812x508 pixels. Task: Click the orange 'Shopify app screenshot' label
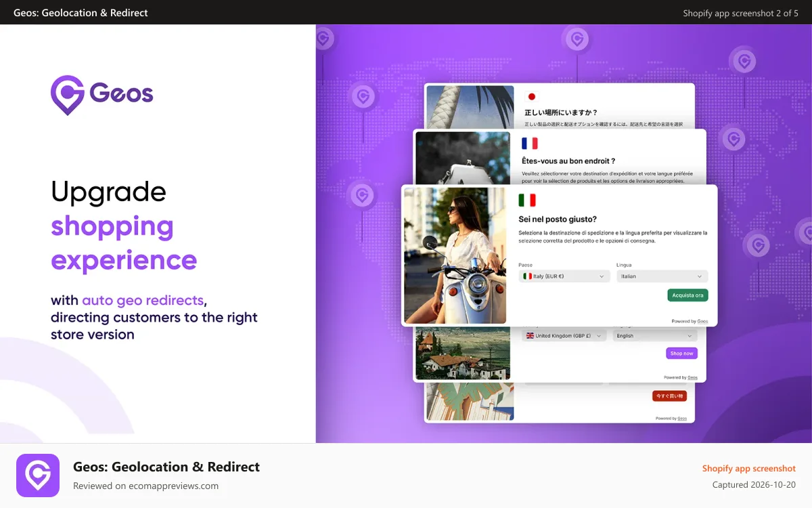(x=749, y=468)
